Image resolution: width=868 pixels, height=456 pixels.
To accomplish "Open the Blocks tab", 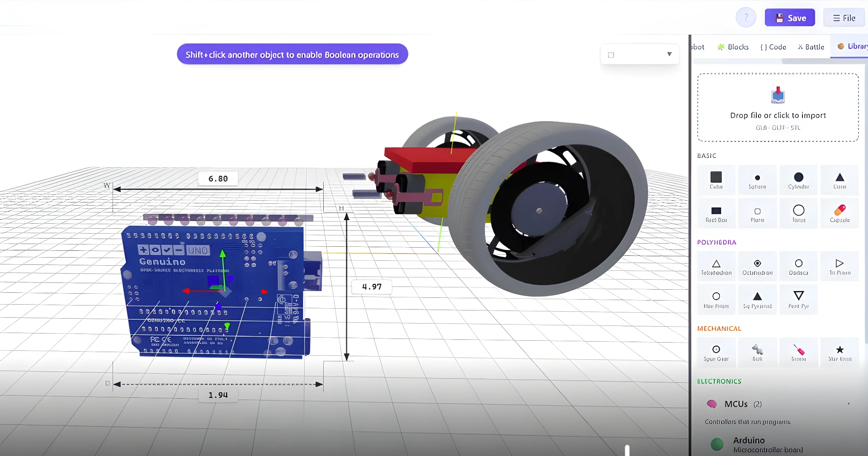I will click(733, 47).
